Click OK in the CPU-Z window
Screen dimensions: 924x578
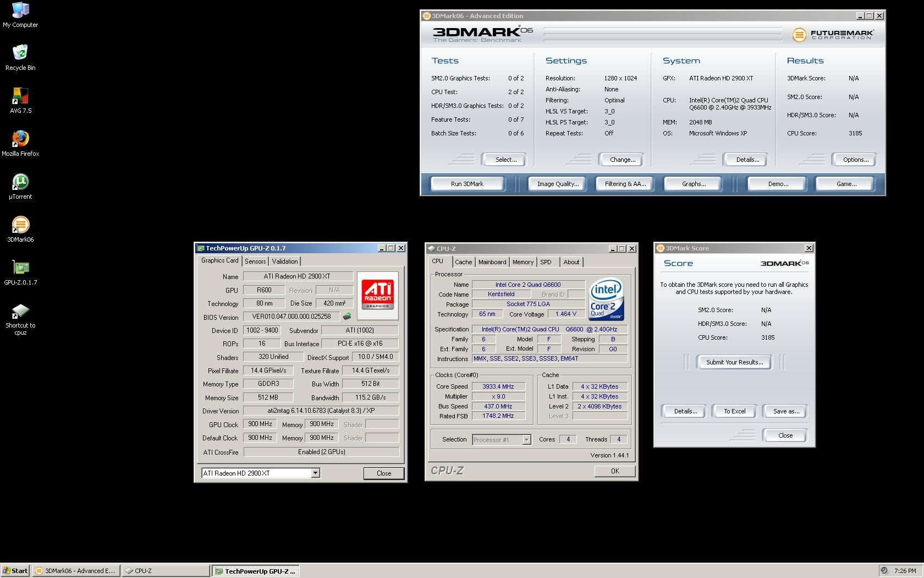tap(615, 471)
